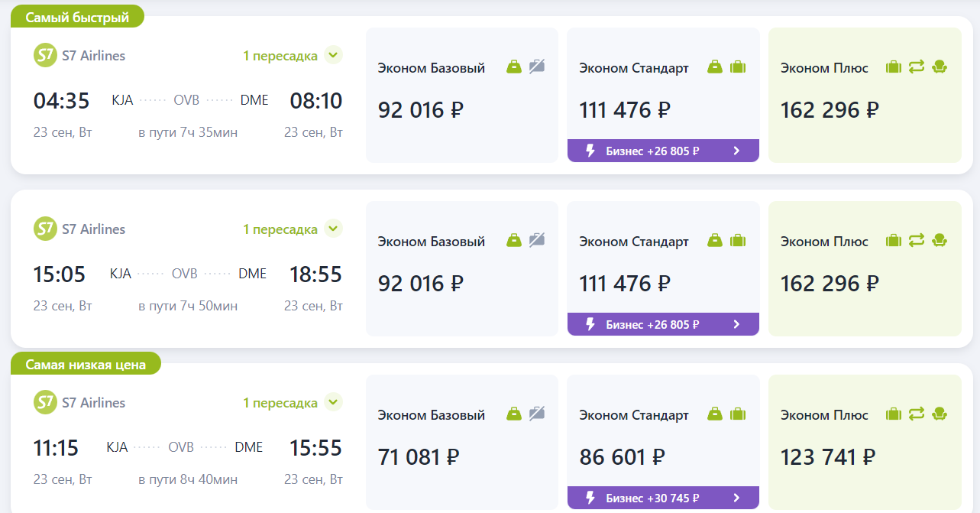Expand transfer details for the 04:35 flight

pos(333,55)
